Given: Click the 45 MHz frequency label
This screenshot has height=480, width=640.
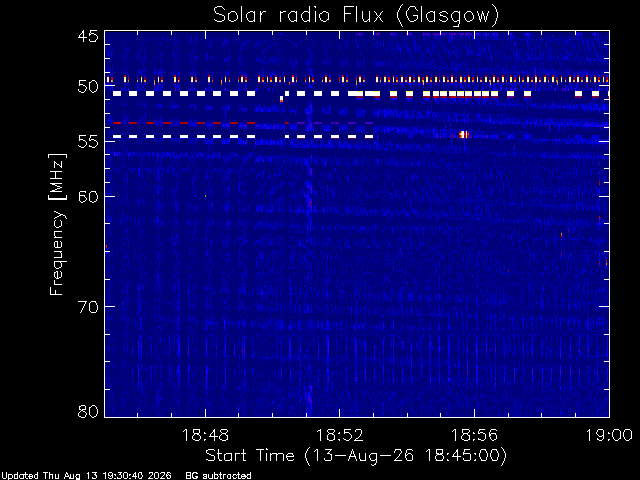Looking at the screenshot, I should pos(88,36).
